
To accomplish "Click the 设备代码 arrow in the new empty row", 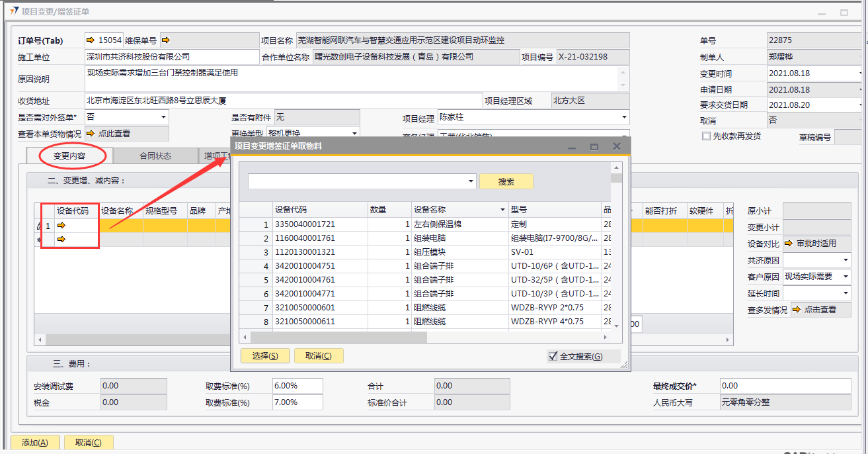I will tap(61, 240).
